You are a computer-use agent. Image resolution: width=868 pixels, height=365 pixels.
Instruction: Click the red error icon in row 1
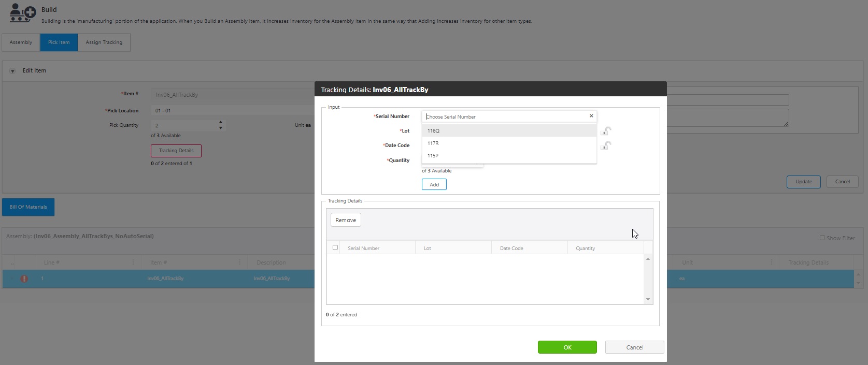(x=24, y=279)
